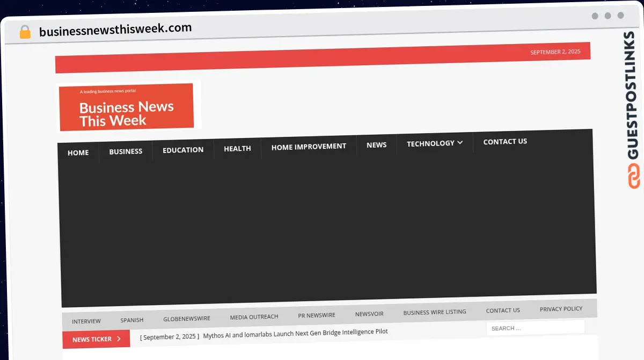
Task: Open BUSINESS WIRE LISTING page
Action: pyautogui.click(x=435, y=312)
